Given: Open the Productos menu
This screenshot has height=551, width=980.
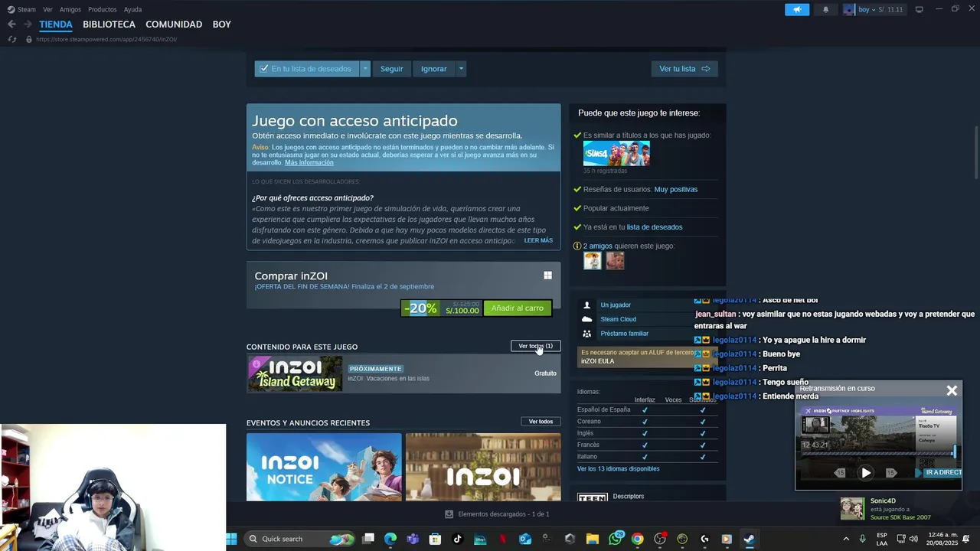Looking at the screenshot, I should pyautogui.click(x=103, y=9).
